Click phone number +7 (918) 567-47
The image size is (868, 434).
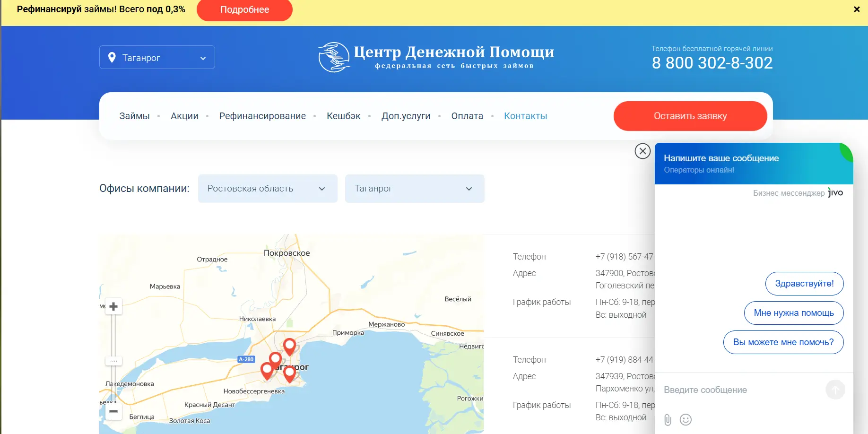click(x=625, y=257)
